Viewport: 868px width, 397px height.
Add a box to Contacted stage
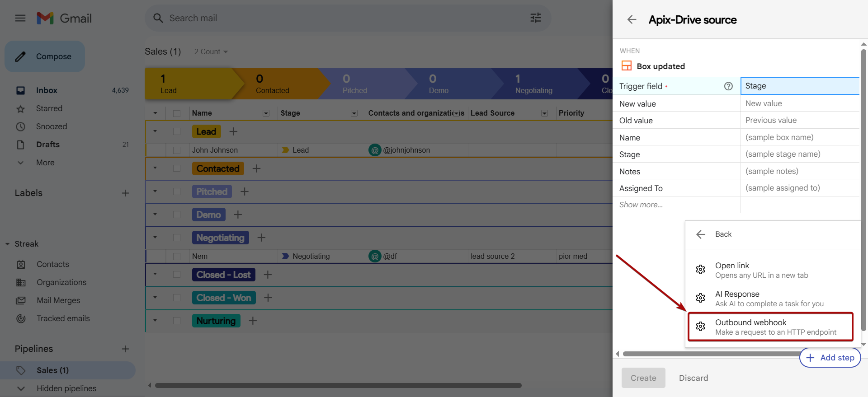(x=256, y=168)
